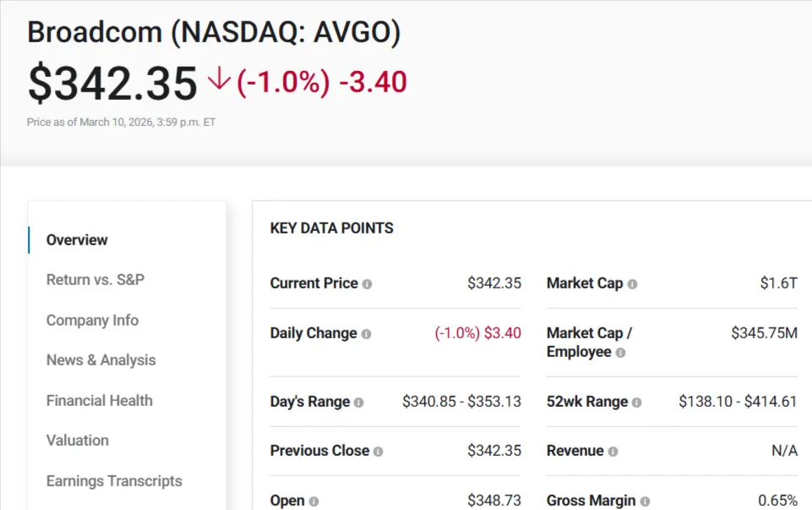Open the Company Info section
This screenshot has width=812, height=510.
93,321
